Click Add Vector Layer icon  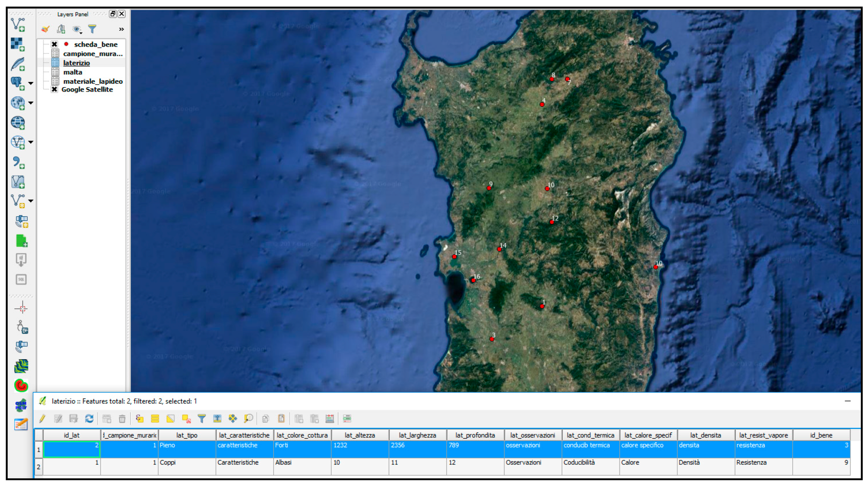click(18, 24)
